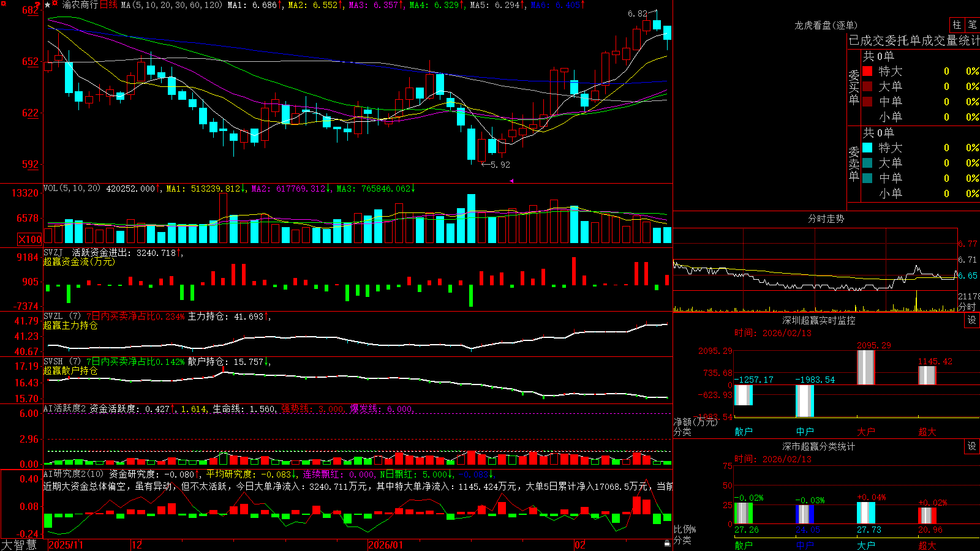980x551 pixels.
Task: Switch Dragon-Tiger view to 笔 mode
Action: 973,24
